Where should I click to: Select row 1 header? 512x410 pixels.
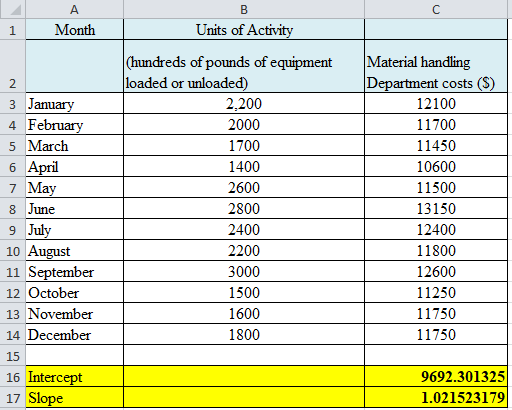point(13,30)
